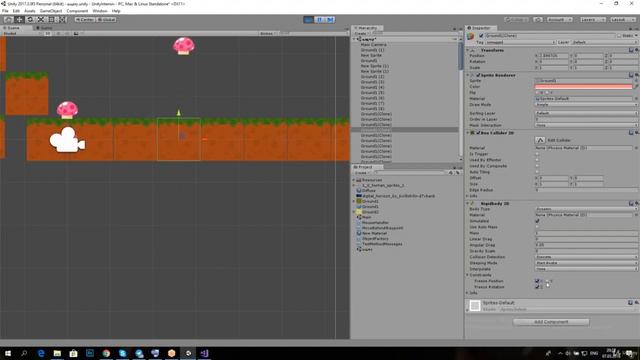The width and height of the screenshot is (640, 360).
Task: Open the Account dropdown button
Action: coord(559,20)
